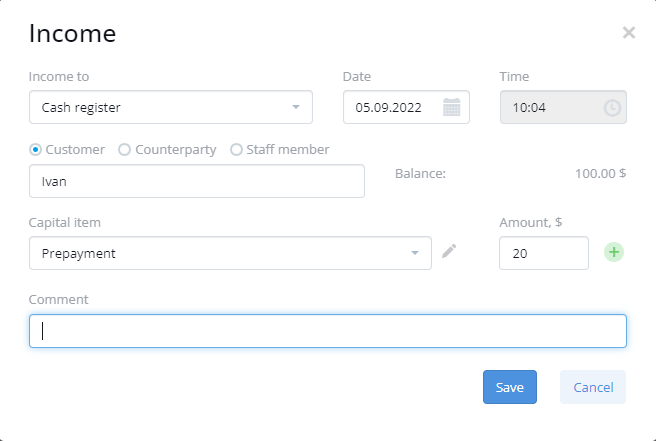Screen dimensions: 656x441
Task: Focus the Amount field with value 20
Action: pos(544,253)
